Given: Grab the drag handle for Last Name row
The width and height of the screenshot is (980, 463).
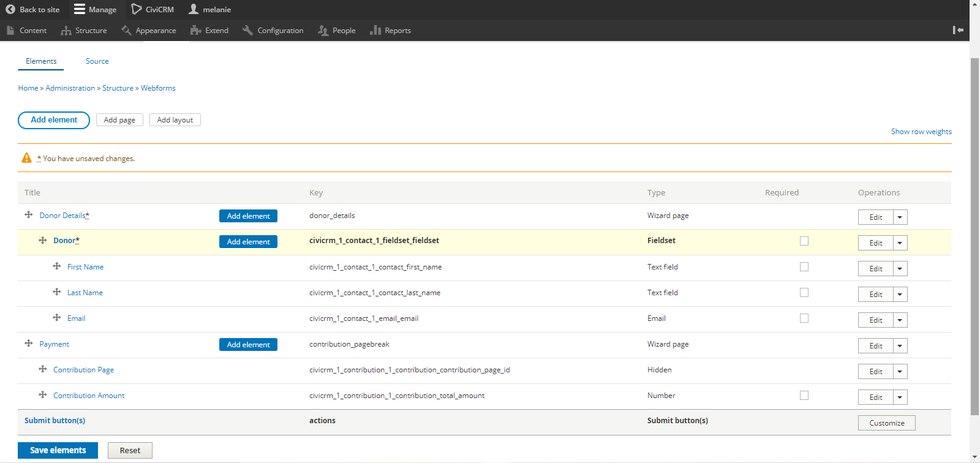Looking at the screenshot, I should (x=57, y=292).
